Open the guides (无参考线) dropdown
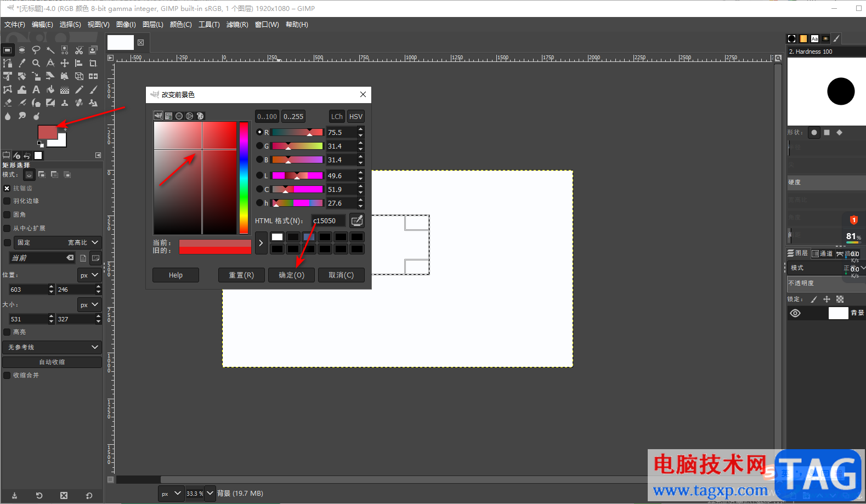 coord(52,347)
